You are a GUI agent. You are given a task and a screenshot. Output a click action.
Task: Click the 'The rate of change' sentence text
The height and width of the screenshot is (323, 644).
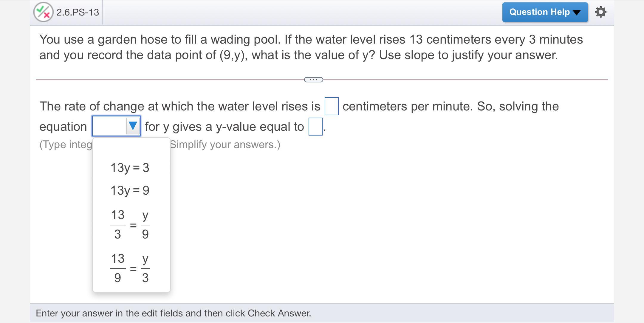pos(179,106)
